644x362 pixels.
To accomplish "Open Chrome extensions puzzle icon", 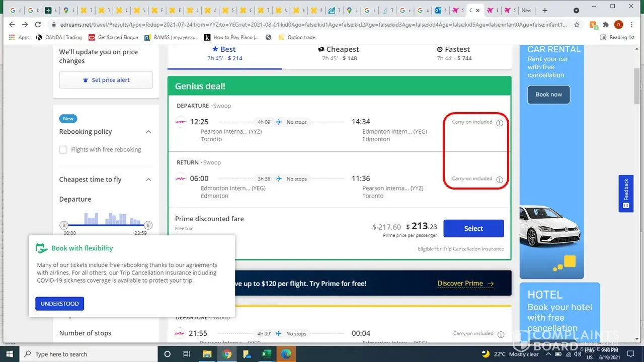I will [x=606, y=25].
